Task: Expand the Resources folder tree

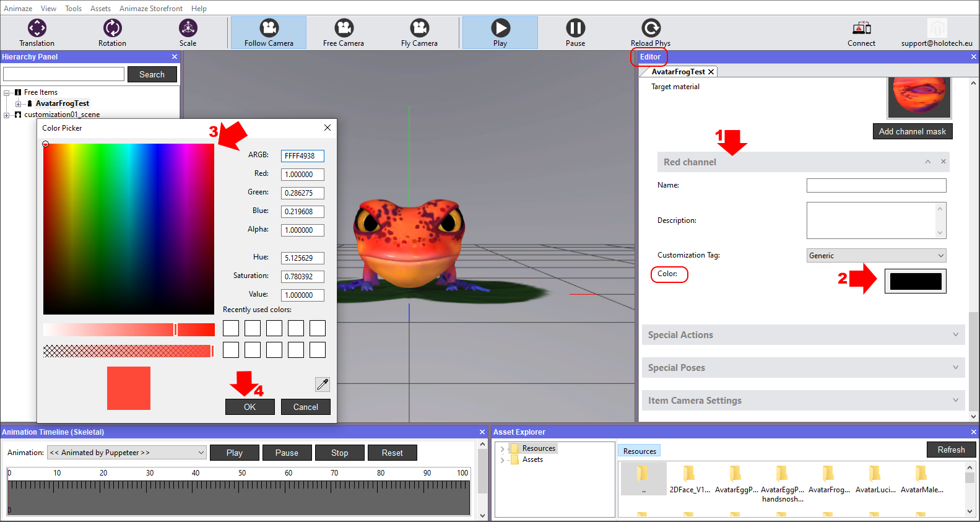Action: pos(502,448)
